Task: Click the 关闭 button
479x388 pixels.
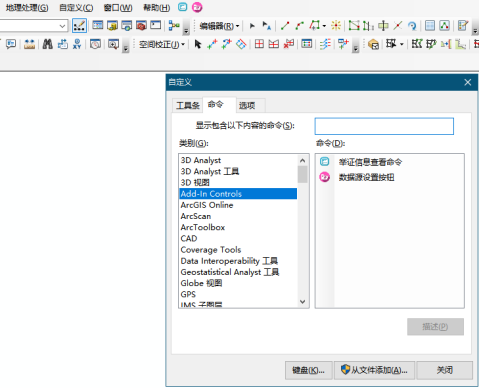Action: point(445,370)
